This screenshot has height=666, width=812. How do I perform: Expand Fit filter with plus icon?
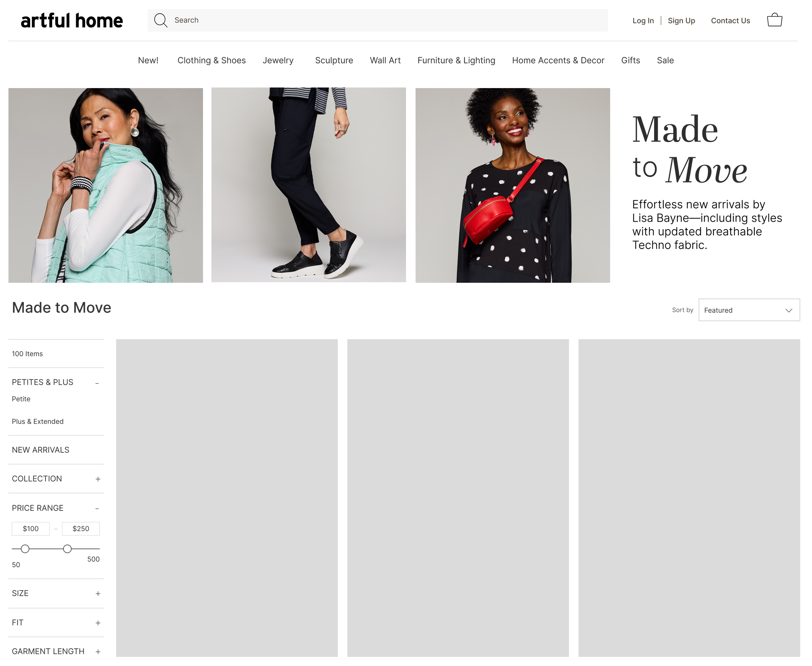[x=98, y=623]
